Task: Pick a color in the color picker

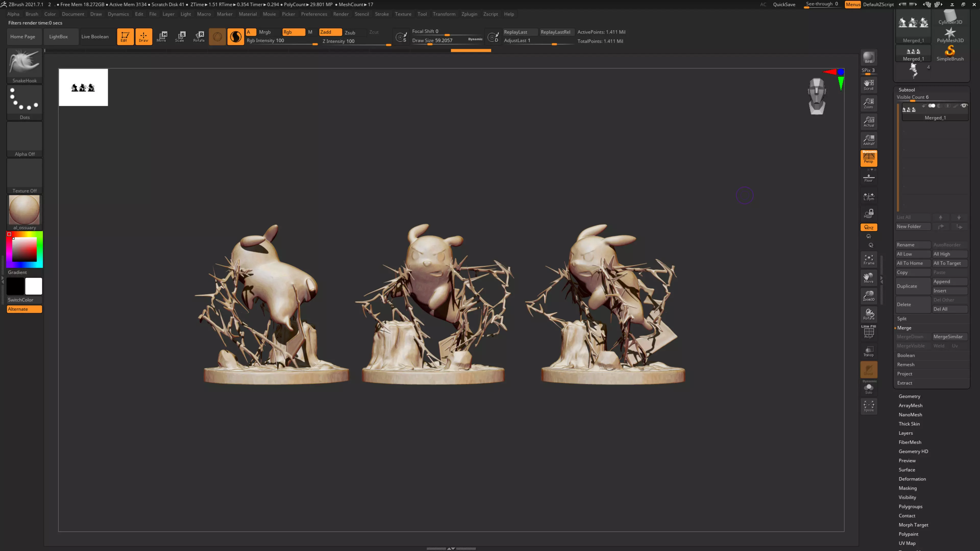Action: (x=24, y=249)
